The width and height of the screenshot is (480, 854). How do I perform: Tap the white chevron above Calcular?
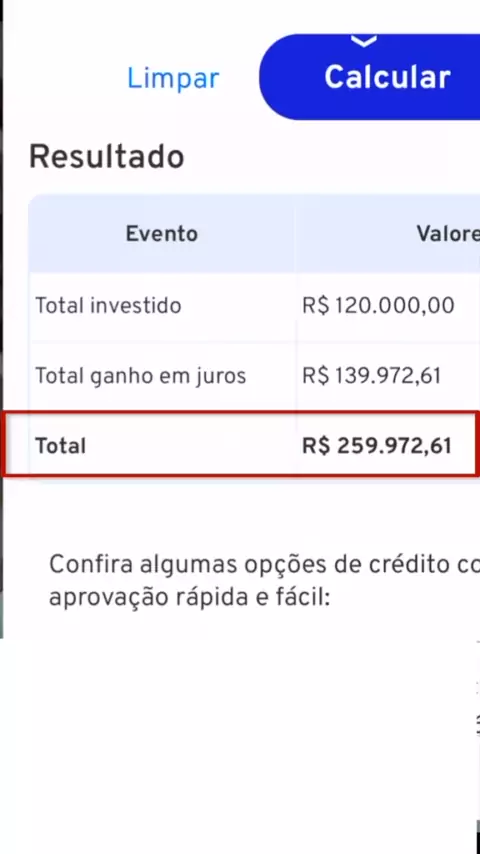click(x=364, y=41)
